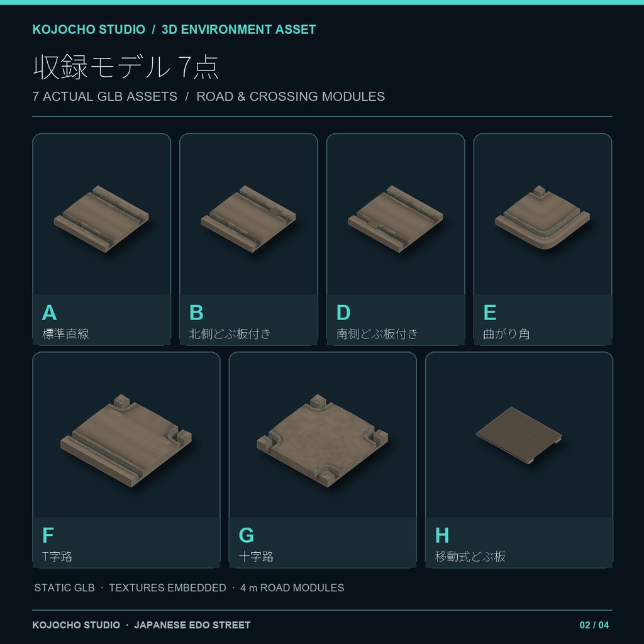The width and height of the screenshot is (644, 644).
Task: Click the 北側どぶ板付き road model image
Action: tap(248, 219)
